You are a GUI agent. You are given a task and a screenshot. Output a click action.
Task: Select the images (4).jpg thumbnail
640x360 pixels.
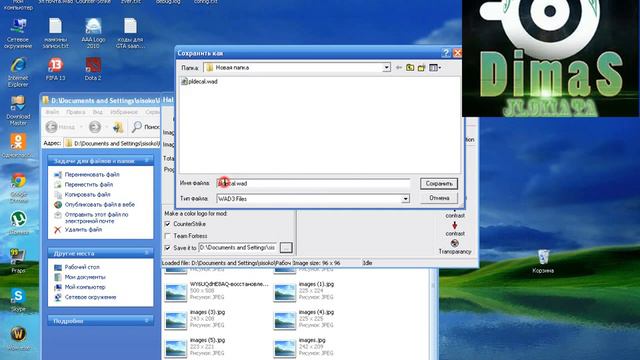point(284,320)
